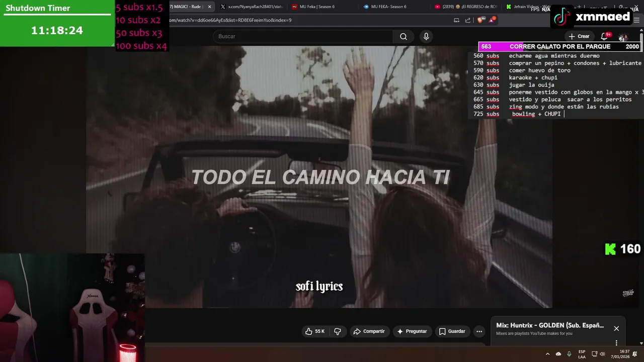Focus the Buscar search field
The width and height of the screenshot is (644, 362).
coord(303,36)
